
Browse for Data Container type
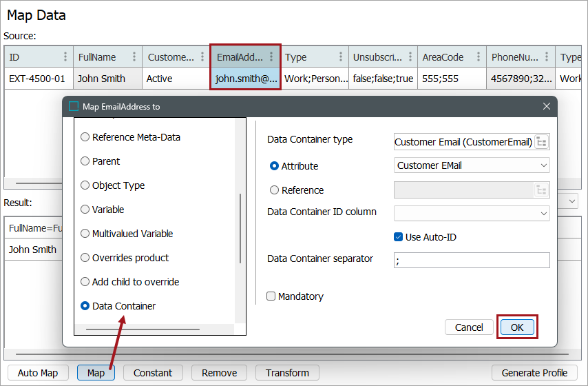542,142
